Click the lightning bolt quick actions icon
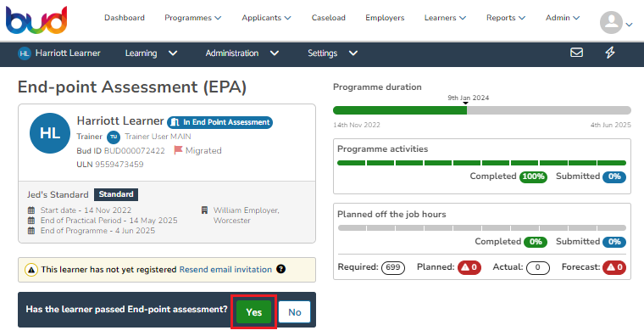Viewport: 644px width, 336px height. pyautogui.click(x=610, y=53)
